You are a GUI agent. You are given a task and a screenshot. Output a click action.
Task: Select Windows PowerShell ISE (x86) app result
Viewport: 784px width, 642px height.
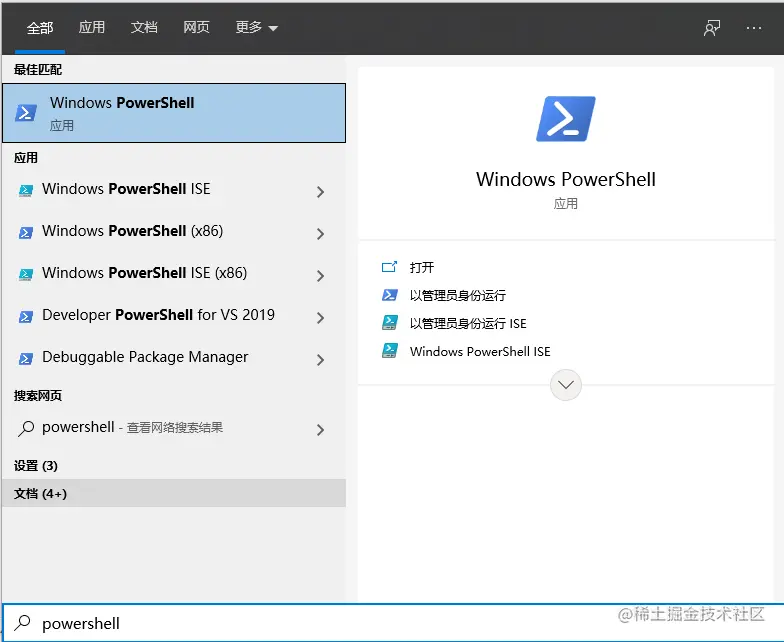click(x=174, y=274)
